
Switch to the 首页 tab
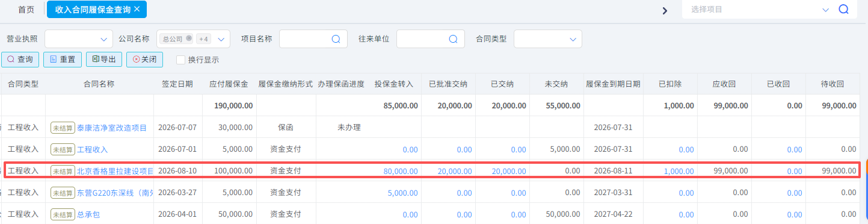pos(26,10)
